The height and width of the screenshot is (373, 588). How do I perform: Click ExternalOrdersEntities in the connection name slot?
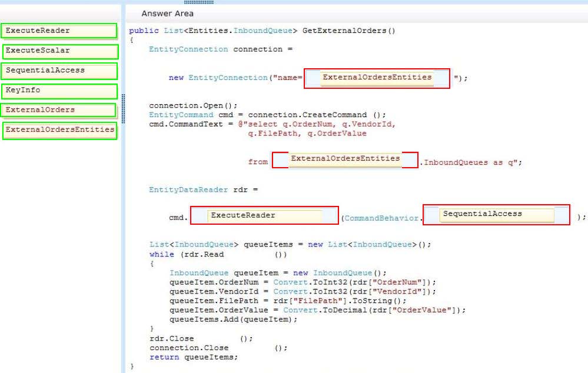click(377, 78)
